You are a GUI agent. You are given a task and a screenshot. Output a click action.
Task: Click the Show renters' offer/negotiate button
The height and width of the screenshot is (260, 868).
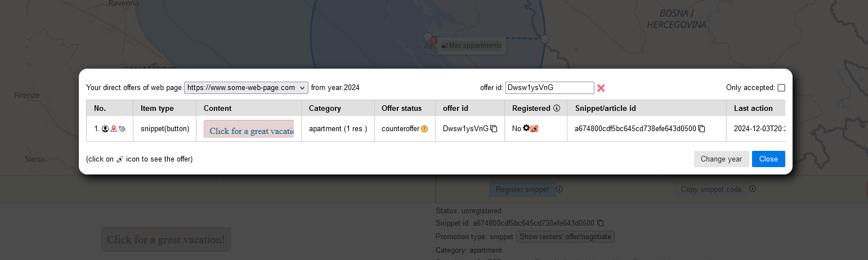click(x=565, y=237)
